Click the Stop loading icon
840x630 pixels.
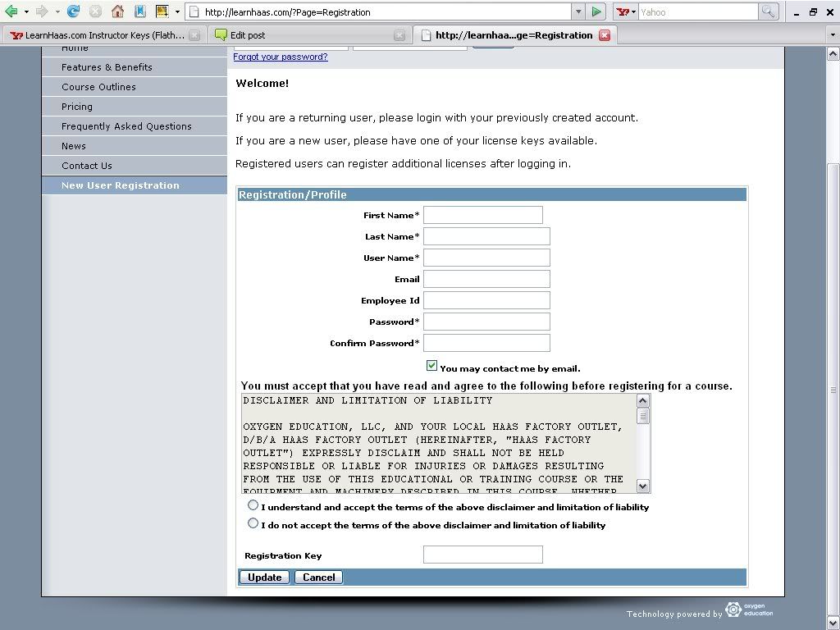95,11
